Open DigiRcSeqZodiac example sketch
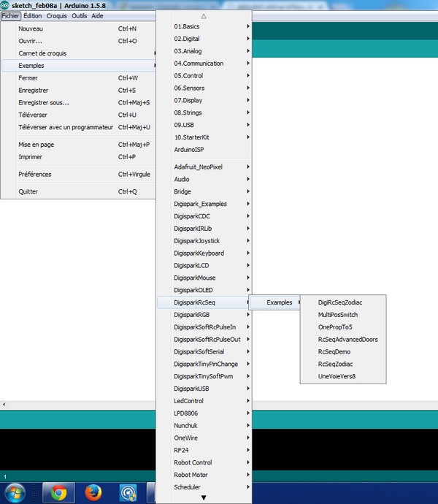This screenshot has width=438, height=504. click(x=343, y=302)
